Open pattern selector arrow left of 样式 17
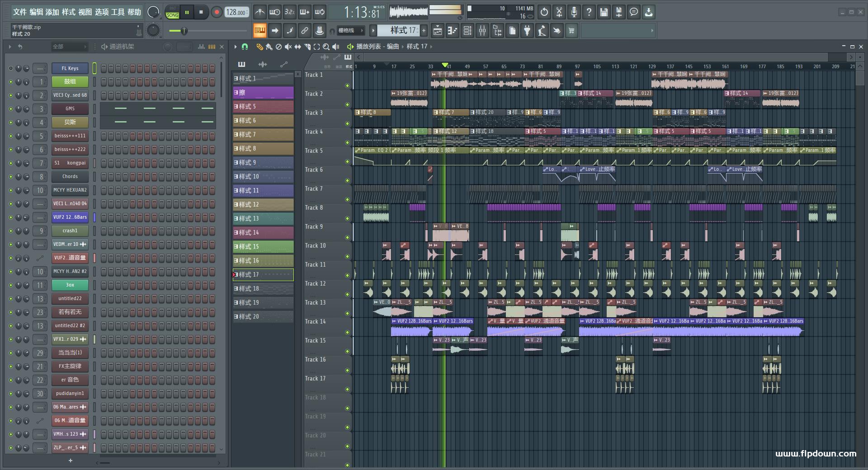 pos(373,31)
